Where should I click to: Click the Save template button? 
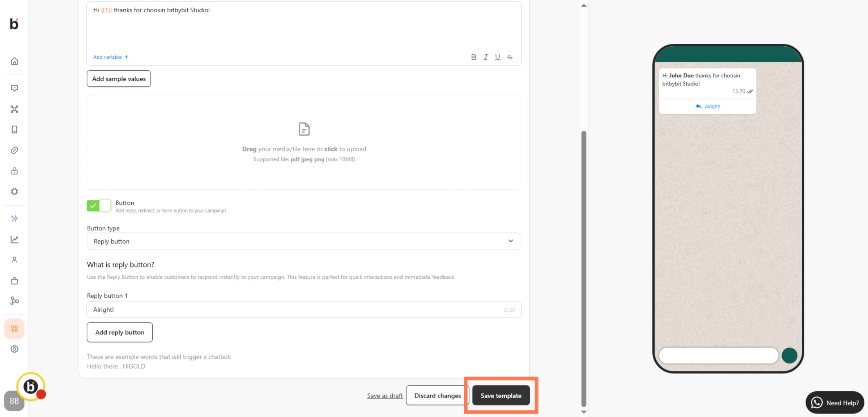pyautogui.click(x=501, y=396)
